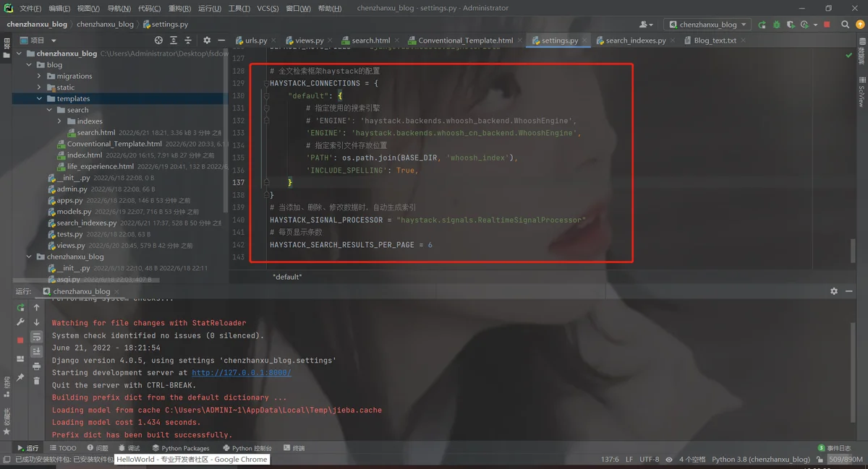Screen dimensions: 868x469
Task: Open run configuration wrench icon
Action: point(20,322)
